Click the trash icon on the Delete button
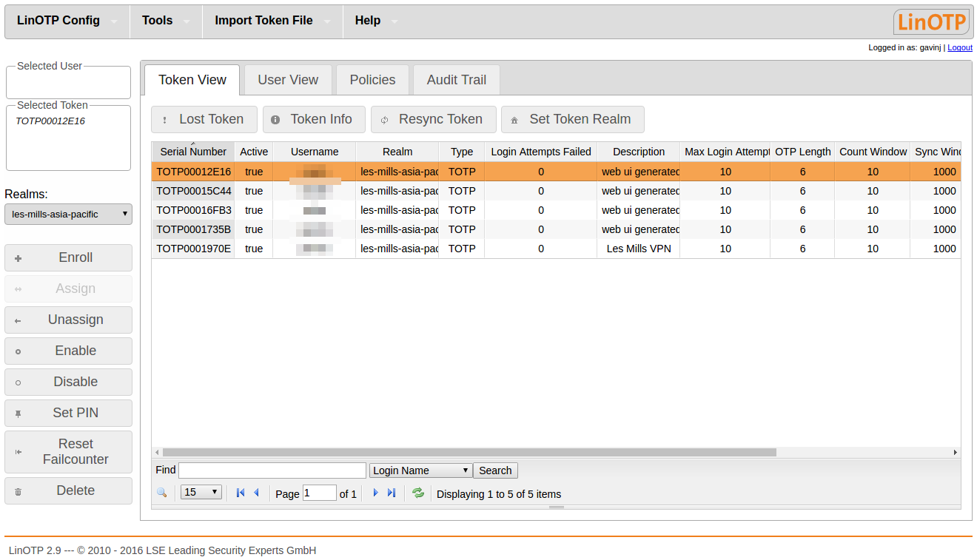Screen dimensions: 977x560 click(17, 490)
